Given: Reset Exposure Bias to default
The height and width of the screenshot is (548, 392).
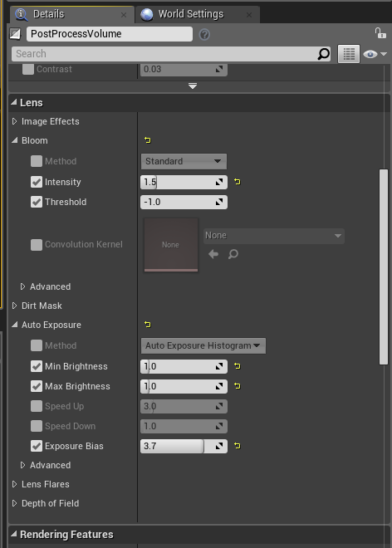Looking at the screenshot, I should (x=238, y=446).
